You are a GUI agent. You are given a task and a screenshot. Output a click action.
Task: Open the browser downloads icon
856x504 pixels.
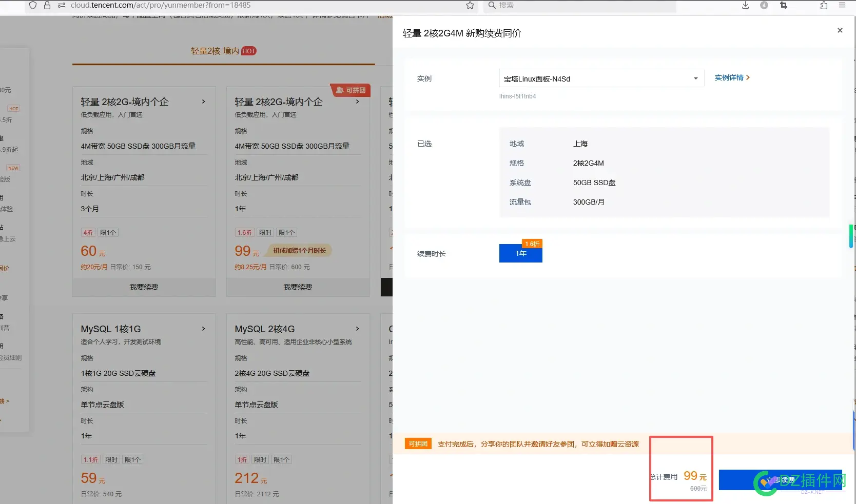point(746,5)
